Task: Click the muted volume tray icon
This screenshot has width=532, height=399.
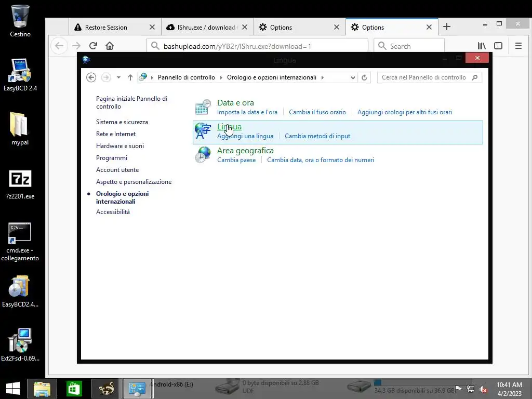Action: [483, 389]
